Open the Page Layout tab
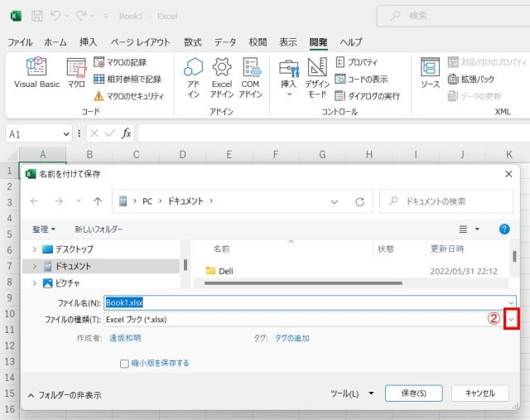Viewport: 530px width, 420px height. pos(140,42)
